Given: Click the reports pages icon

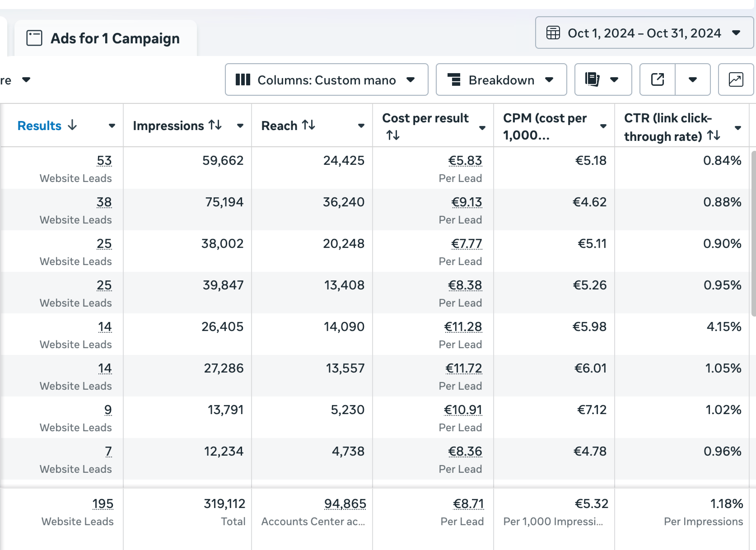Looking at the screenshot, I should coord(592,80).
